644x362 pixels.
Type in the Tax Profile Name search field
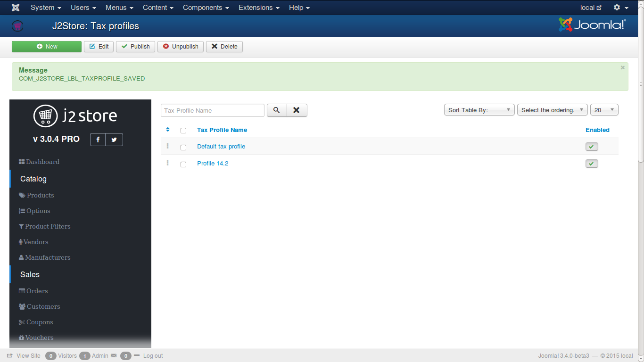pyautogui.click(x=212, y=110)
